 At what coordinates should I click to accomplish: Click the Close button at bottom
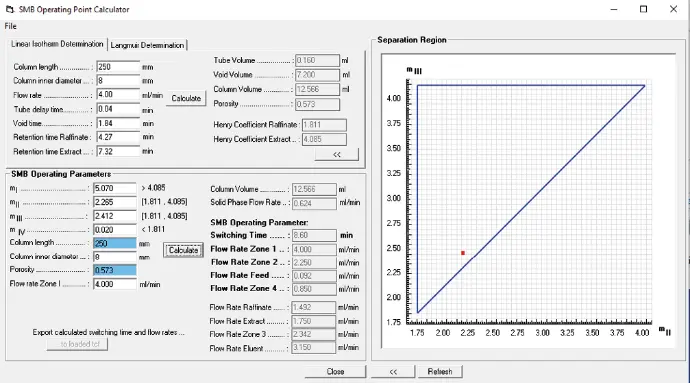point(335,372)
